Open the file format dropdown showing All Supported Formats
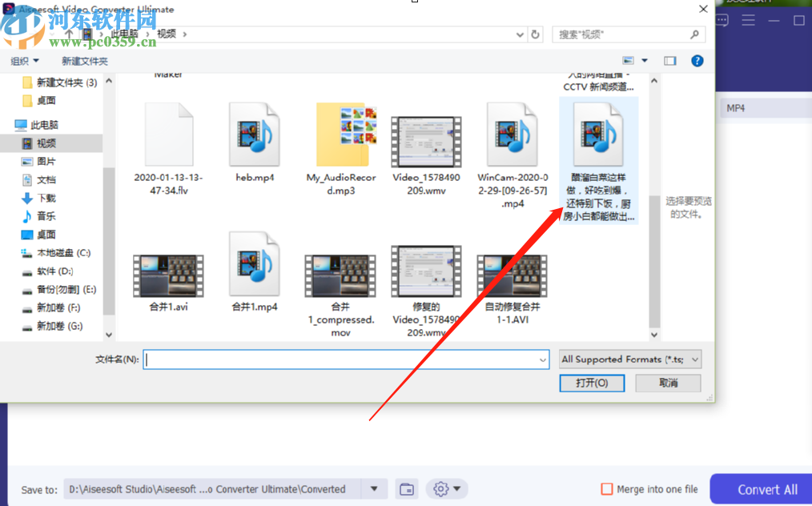The height and width of the screenshot is (506, 812). point(629,359)
